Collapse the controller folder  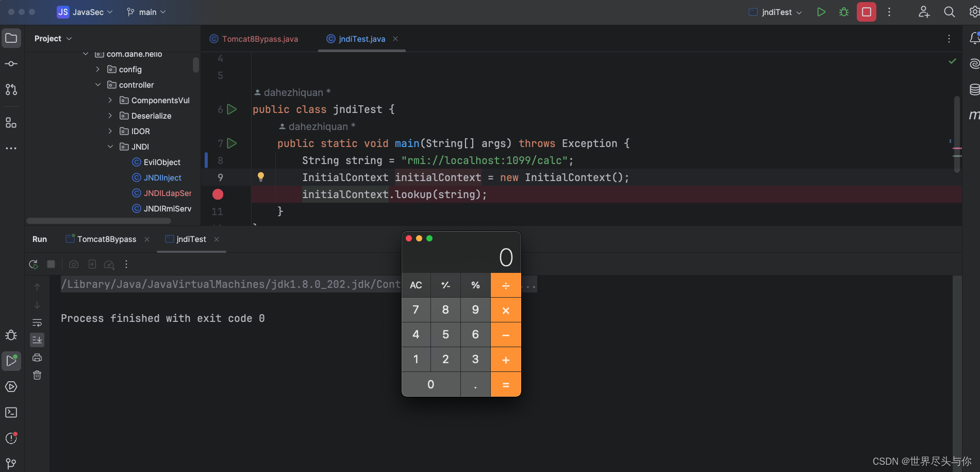tap(97, 85)
